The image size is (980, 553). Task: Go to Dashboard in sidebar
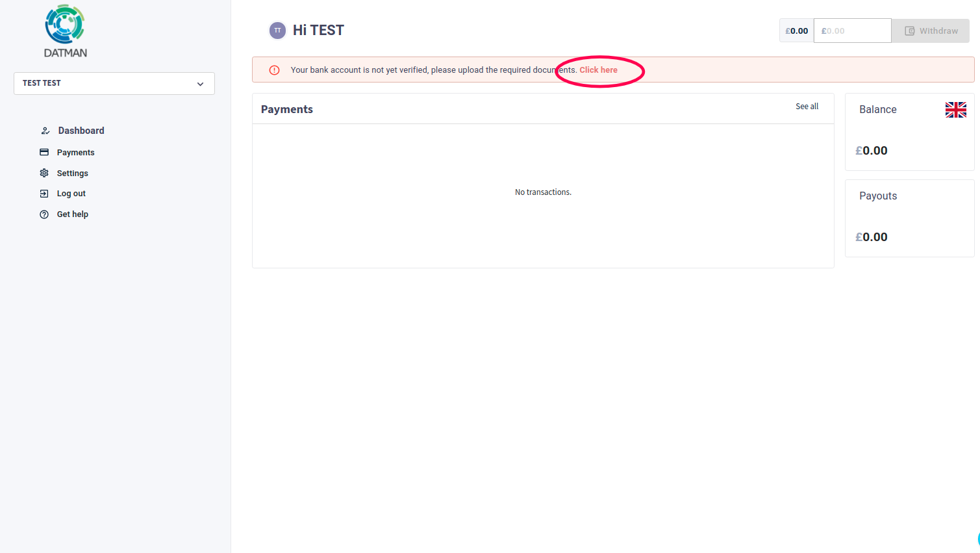pyautogui.click(x=81, y=131)
